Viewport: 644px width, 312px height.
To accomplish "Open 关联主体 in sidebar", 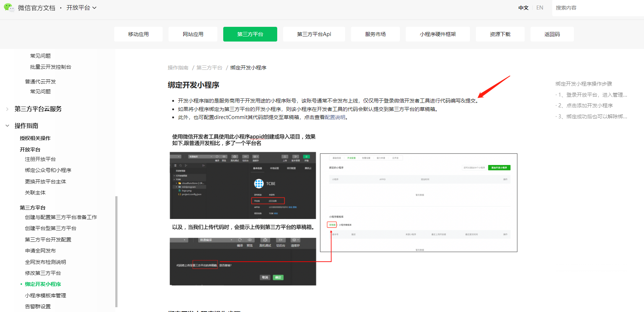I will [x=35, y=193].
